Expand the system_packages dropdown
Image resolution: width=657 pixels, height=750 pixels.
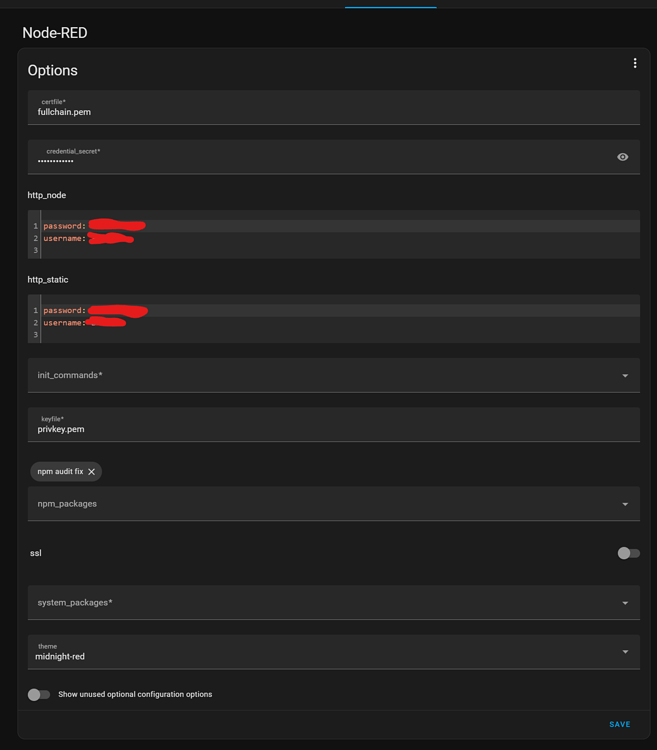click(625, 603)
